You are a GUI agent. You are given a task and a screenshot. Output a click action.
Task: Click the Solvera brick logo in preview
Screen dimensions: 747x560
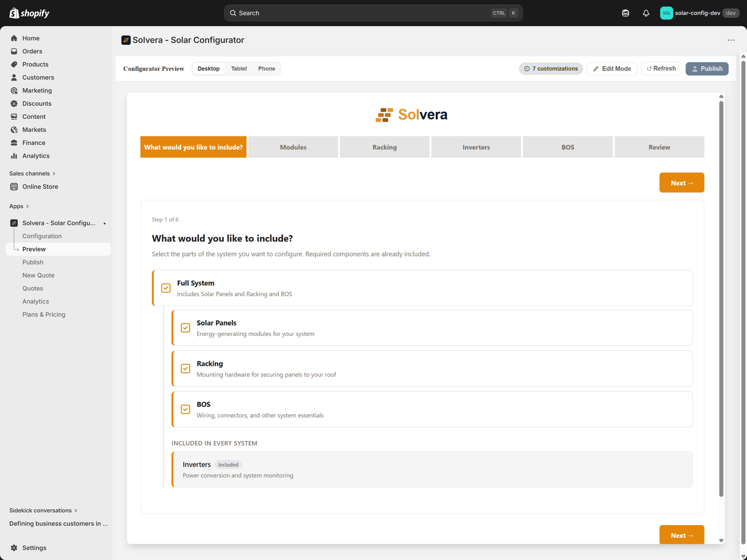(x=384, y=115)
